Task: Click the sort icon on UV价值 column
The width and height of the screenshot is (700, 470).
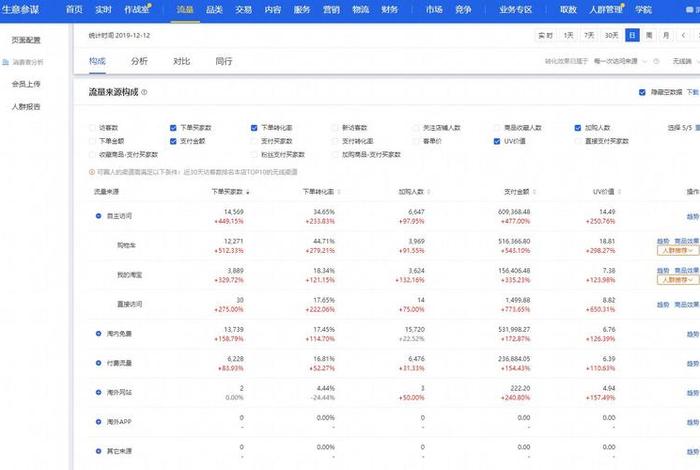Action: tap(619, 192)
